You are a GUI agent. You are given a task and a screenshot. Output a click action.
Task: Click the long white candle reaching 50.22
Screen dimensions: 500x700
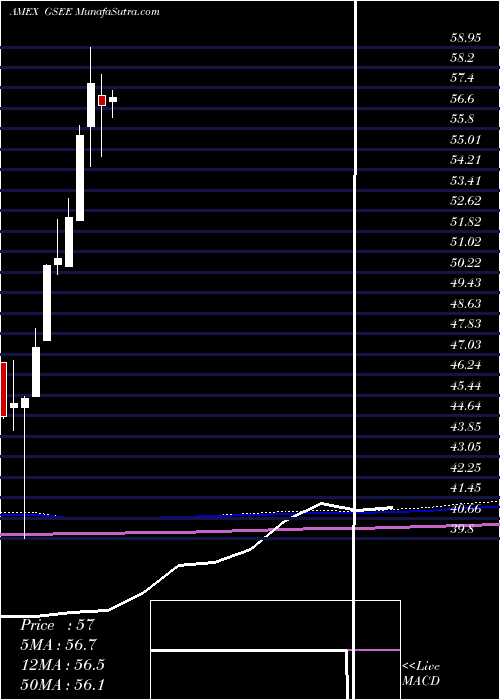click(47, 303)
